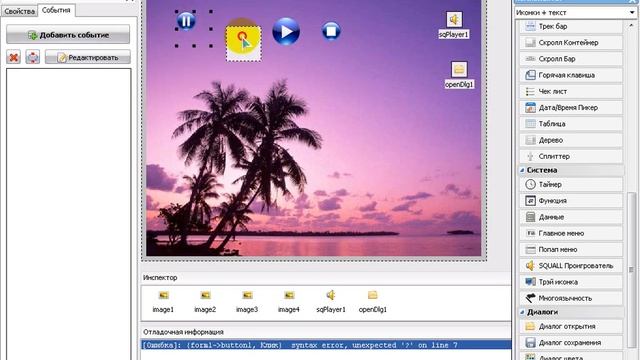This screenshot has height=360, width=640.
Task: Pick the Трек Бар component
Action: 571,26
